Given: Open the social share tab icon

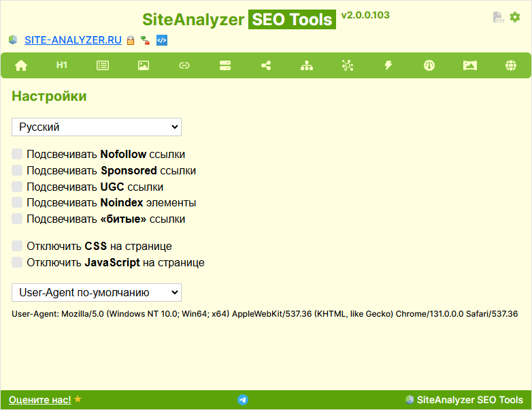Looking at the screenshot, I should pos(266,65).
